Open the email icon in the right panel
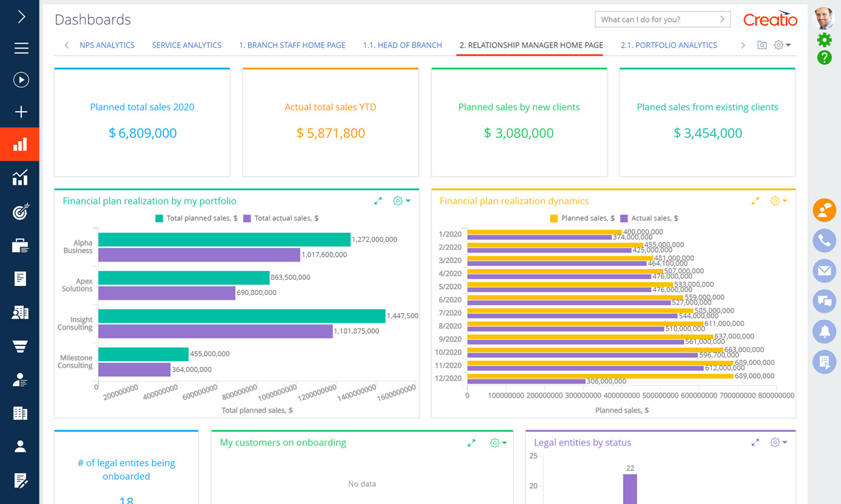The height and width of the screenshot is (504, 841). coord(824,270)
